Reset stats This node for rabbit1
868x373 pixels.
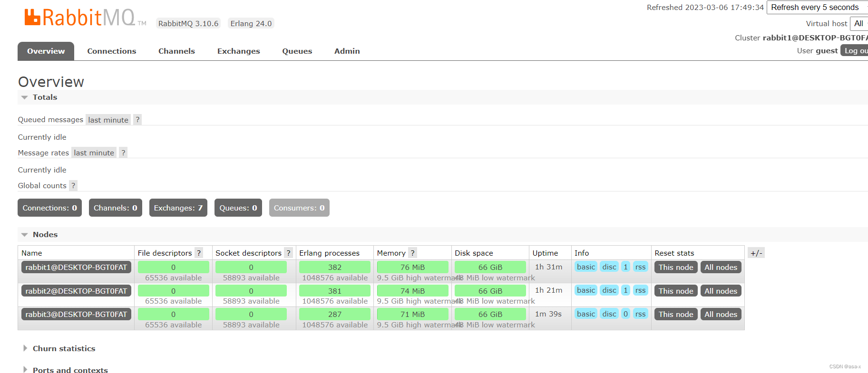tap(676, 267)
